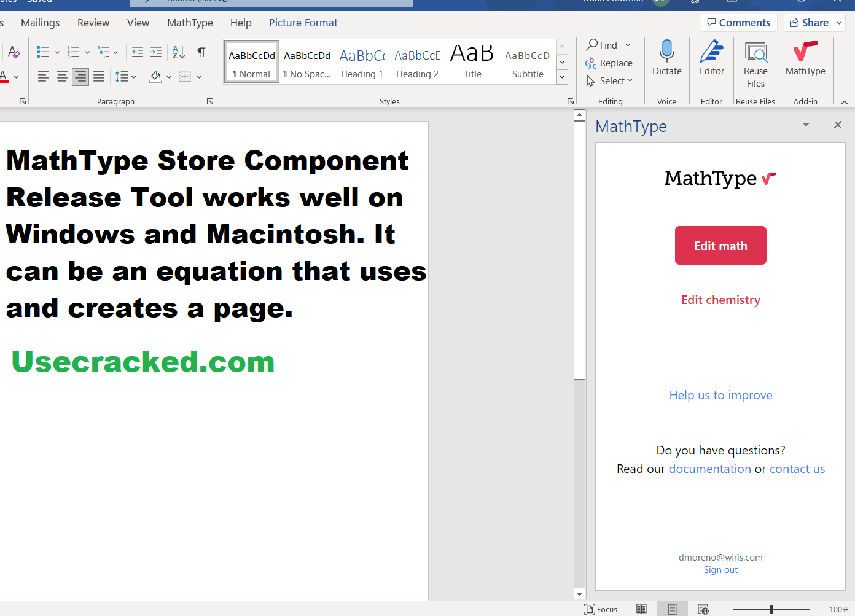
Task: Open MathType task pane options dropdown
Action: tap(806, 125)
